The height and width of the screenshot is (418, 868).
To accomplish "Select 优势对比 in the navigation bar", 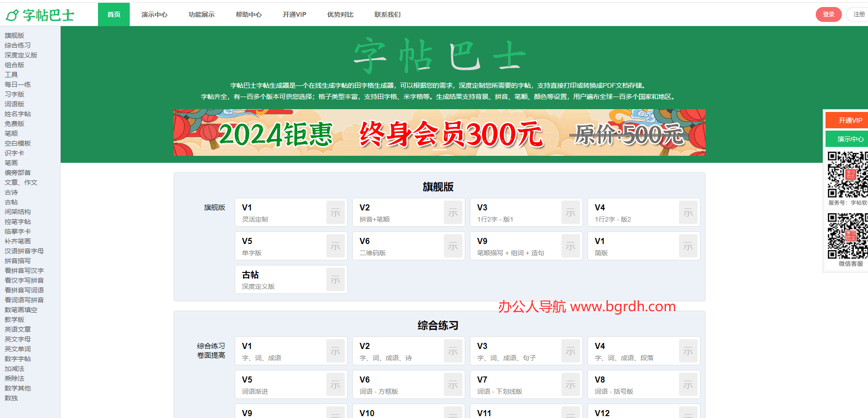I will 340,14.
